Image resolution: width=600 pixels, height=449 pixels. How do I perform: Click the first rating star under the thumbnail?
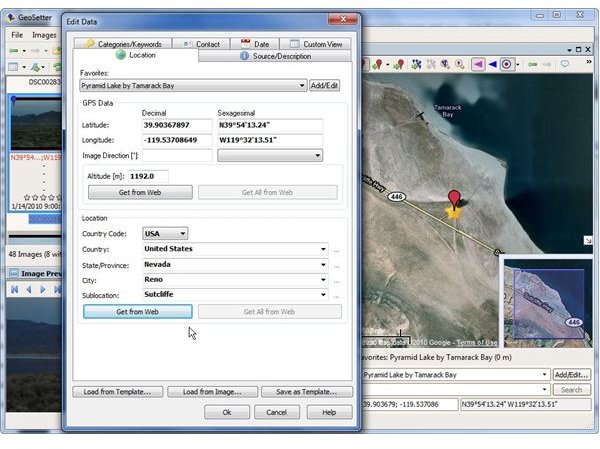27,198
